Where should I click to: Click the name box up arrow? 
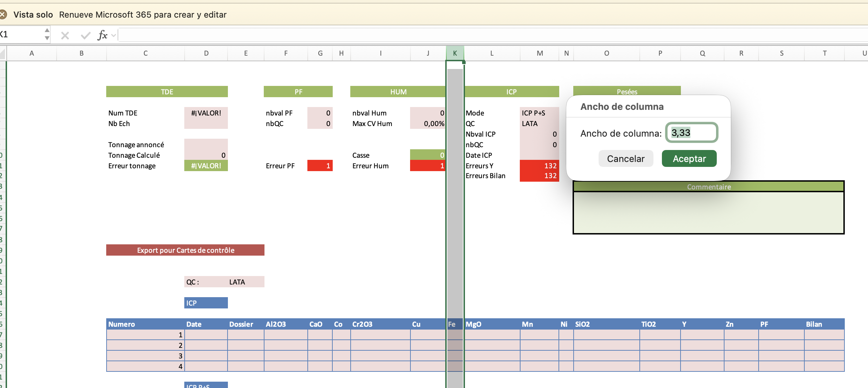(x=47, y=31)
